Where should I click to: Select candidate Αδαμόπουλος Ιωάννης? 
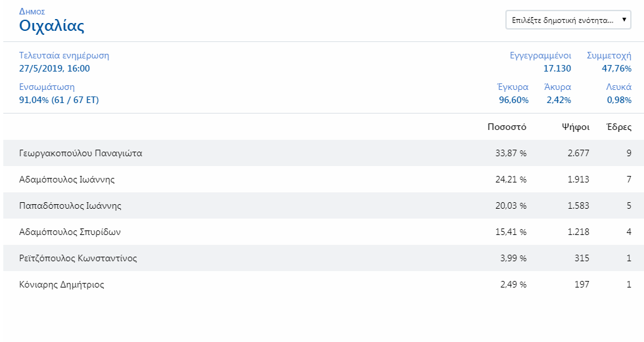(x=323, y=179)
